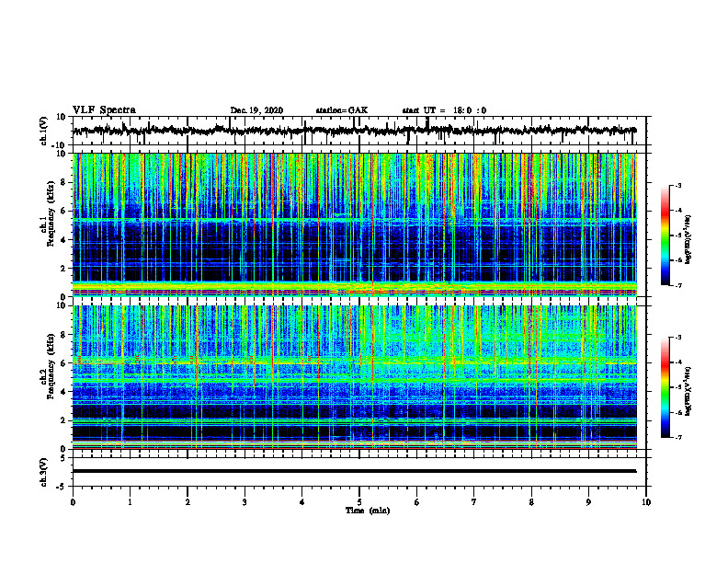Click the 2 kHz tick of ch.1 spectrogram
Screen dimensions: 728x563
pos(64,269)
